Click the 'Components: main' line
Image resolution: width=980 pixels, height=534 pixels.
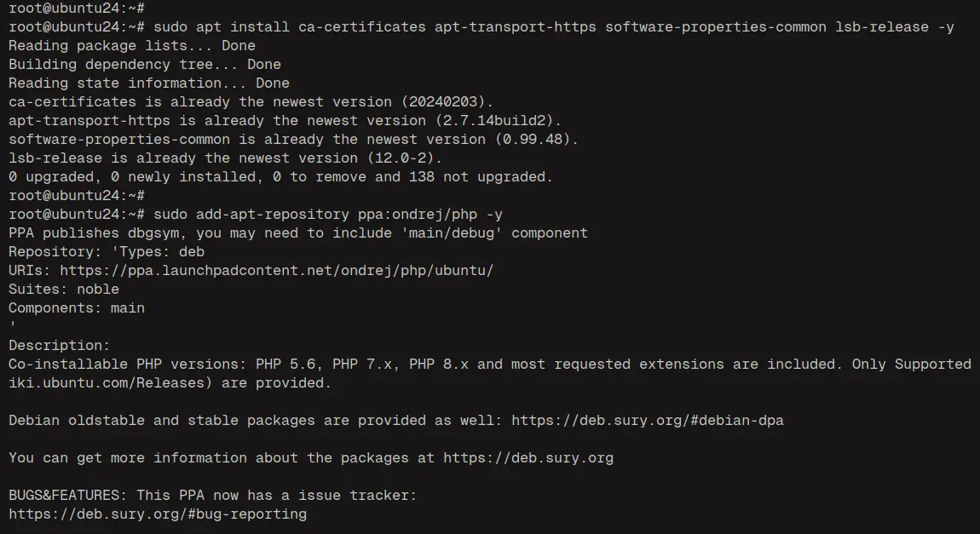click(77, 308)
